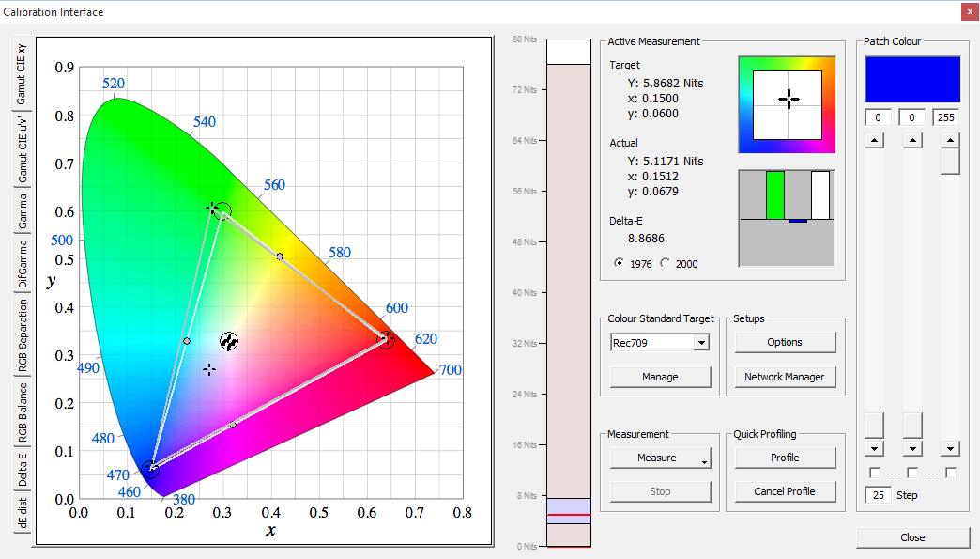Click the blue slider up arrow

(x=950, y=141)
